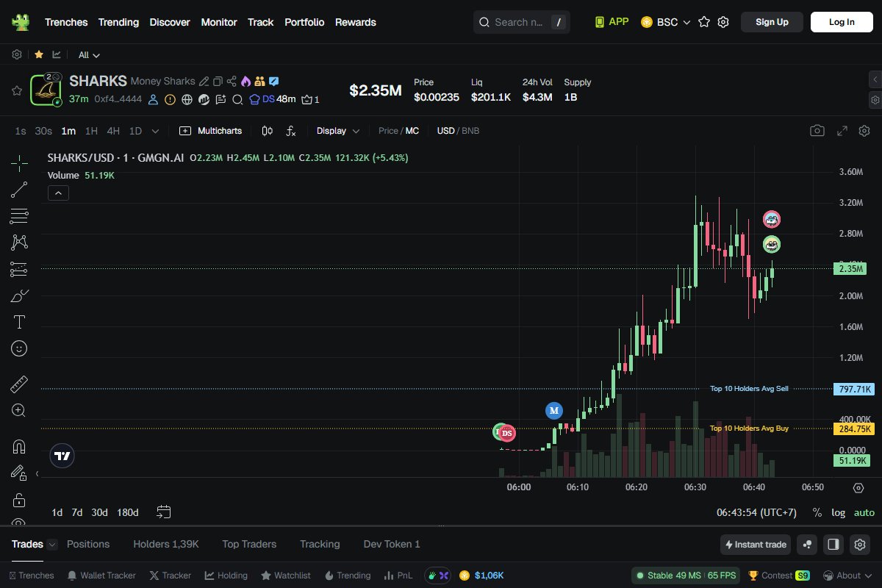Open the indicators fx menu
Screen dimensions: 882x588
click(291, 131)
